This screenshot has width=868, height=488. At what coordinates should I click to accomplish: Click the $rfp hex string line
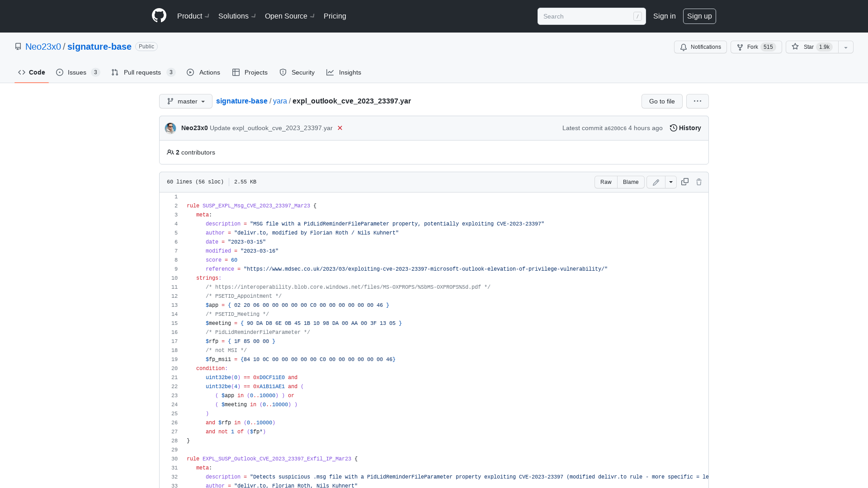pos(241,341)
